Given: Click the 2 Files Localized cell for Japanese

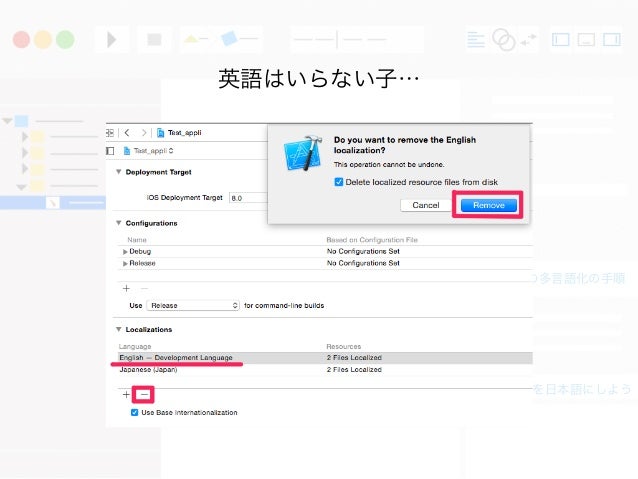Looking at the screenshot, I should tap(354, 370).
